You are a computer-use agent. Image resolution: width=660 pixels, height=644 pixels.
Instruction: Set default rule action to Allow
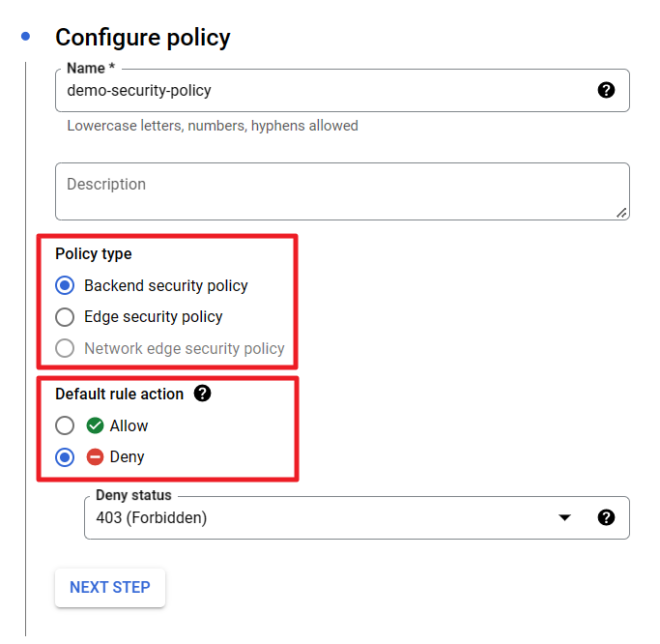point(65,425)
